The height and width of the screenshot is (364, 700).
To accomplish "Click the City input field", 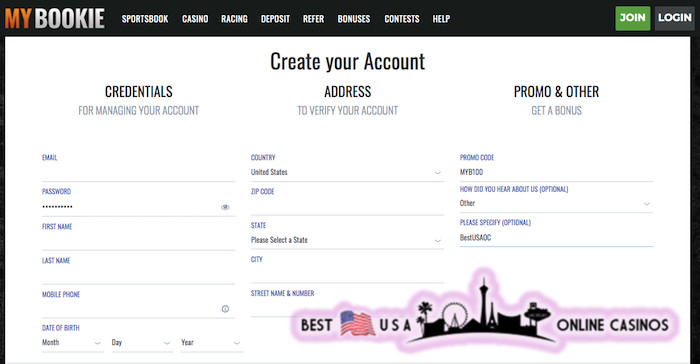I will click(x=347, y=274).
